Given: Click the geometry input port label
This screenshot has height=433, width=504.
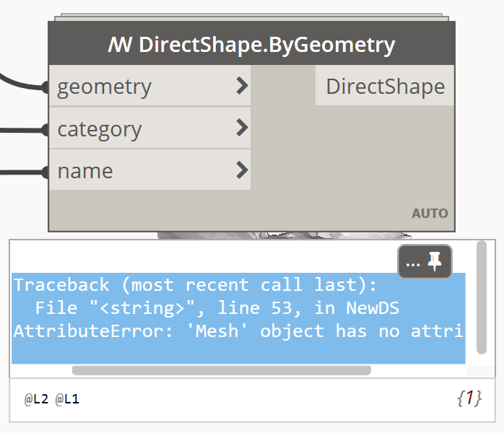Looking at the screenshot, I should click(x=105, y=87).
